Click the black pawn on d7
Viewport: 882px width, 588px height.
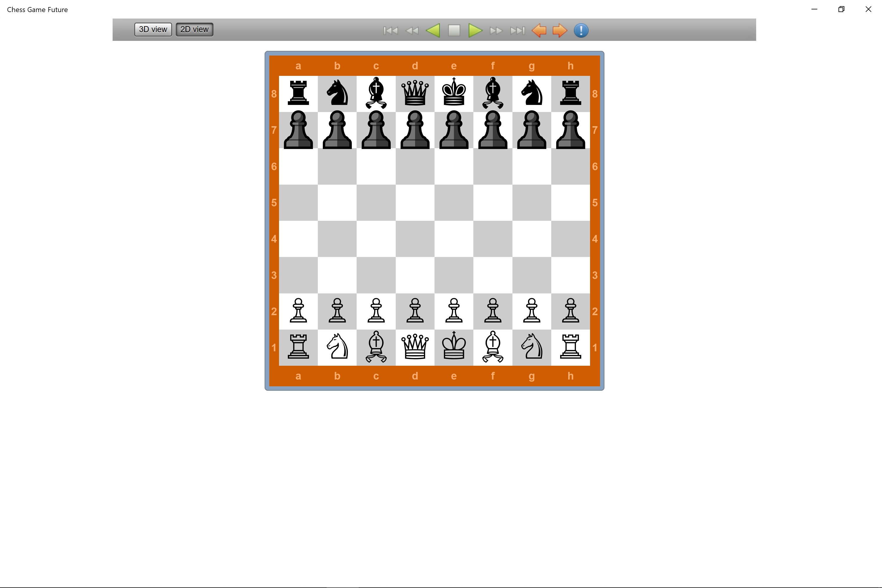pyautogui.click(x=415, y=130)
